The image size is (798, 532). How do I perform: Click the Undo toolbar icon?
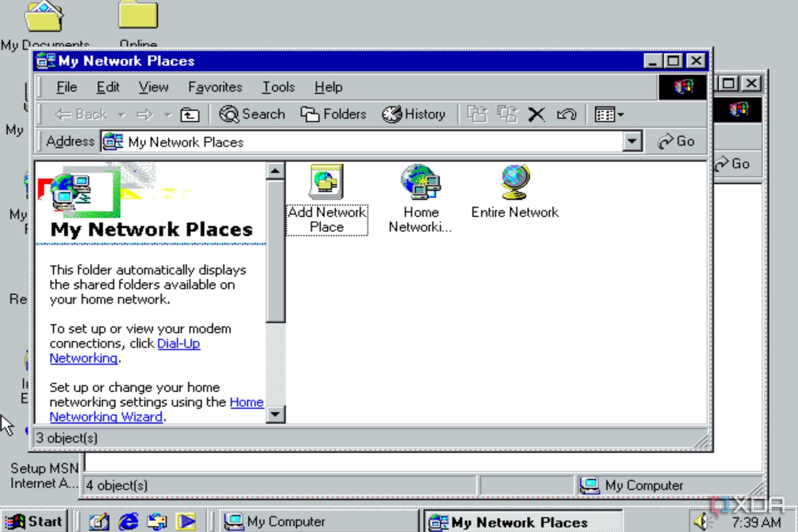tap(566, 114)
